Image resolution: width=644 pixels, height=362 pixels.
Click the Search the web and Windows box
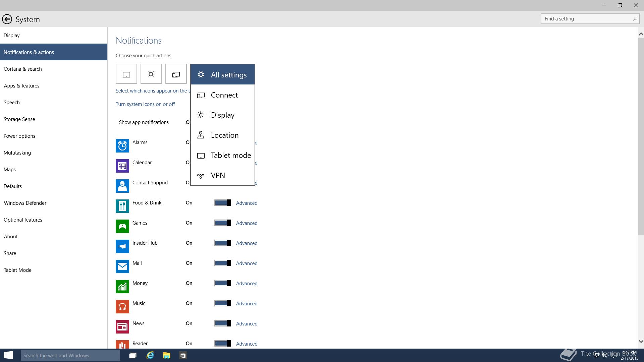(x=70, y=355)
